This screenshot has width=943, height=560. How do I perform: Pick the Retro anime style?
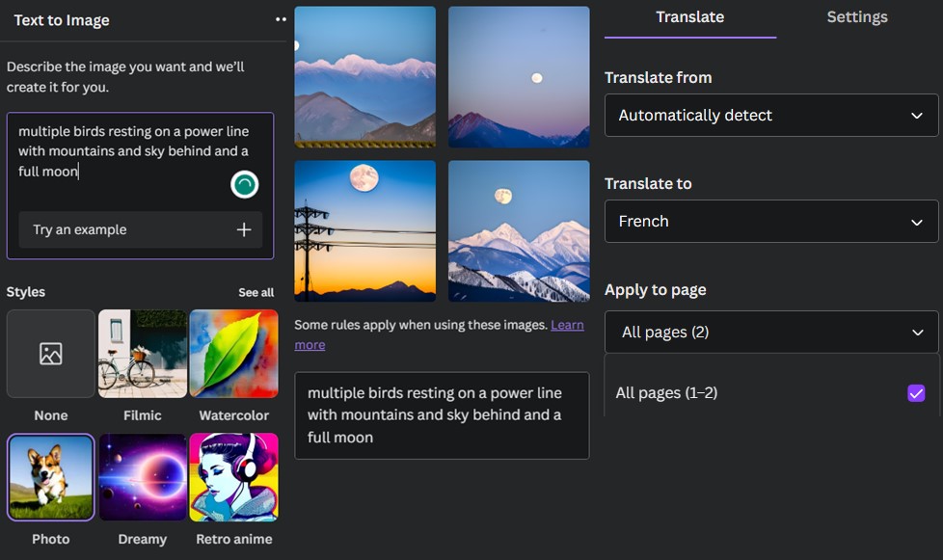pos(233,477)
